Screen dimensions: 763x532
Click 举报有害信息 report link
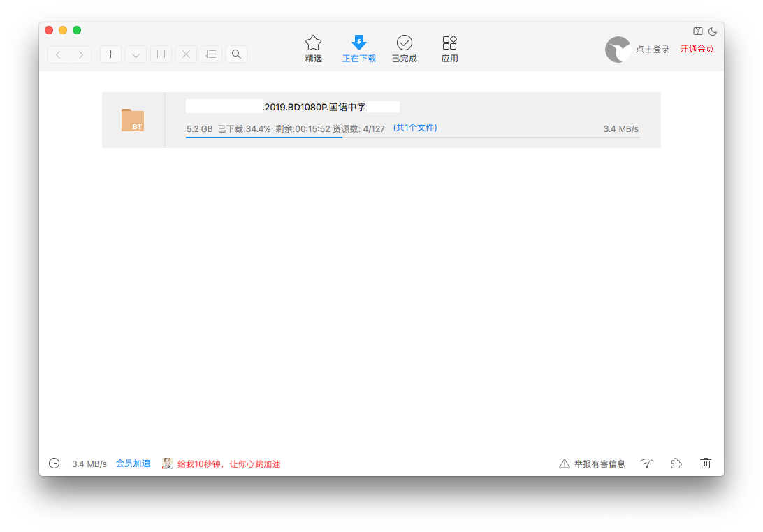(599, 464)
